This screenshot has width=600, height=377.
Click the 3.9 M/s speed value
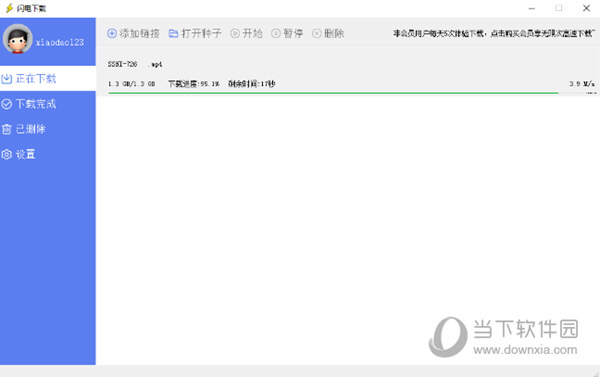point(581,83)
